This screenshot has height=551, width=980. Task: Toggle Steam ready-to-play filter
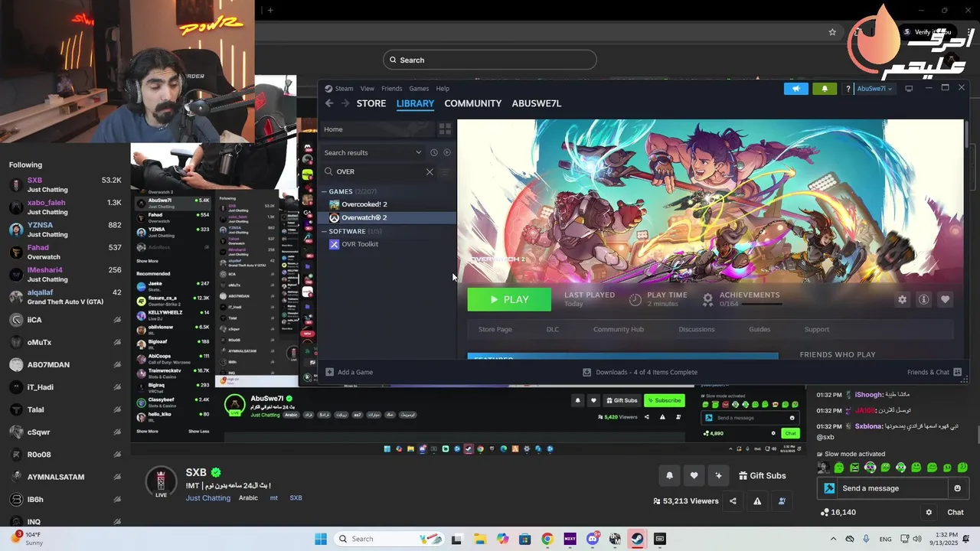(447, 152)
